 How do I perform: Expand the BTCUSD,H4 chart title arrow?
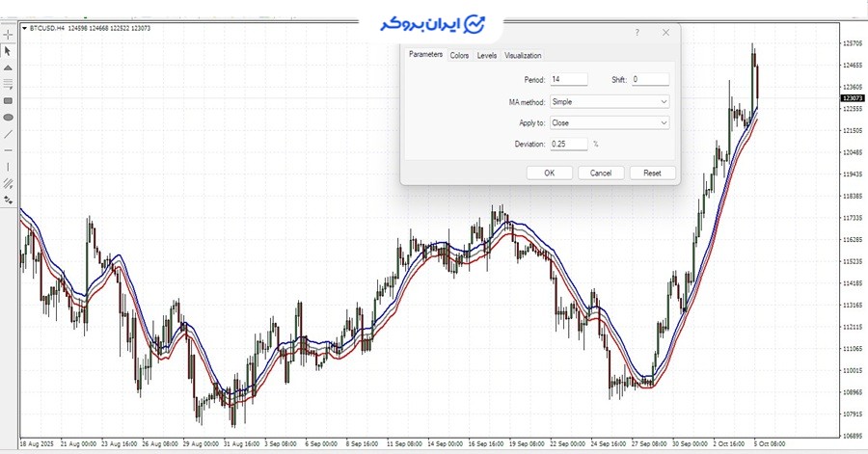24,28
